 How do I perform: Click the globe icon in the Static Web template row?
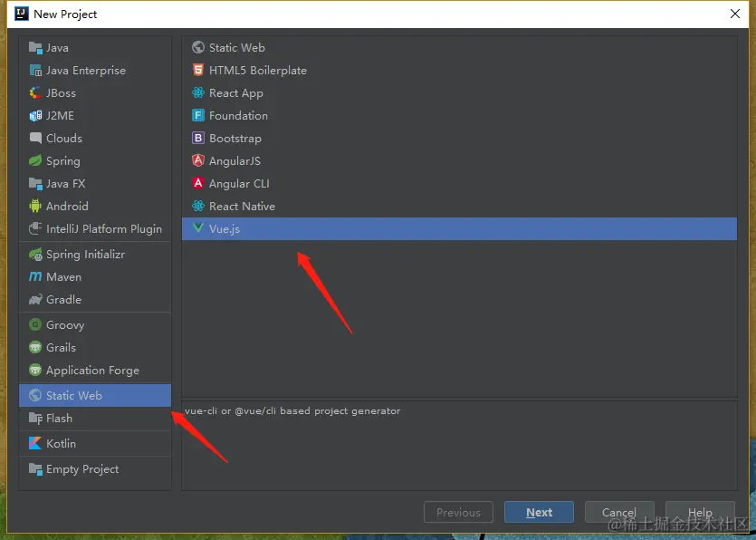tap(198, 48)
